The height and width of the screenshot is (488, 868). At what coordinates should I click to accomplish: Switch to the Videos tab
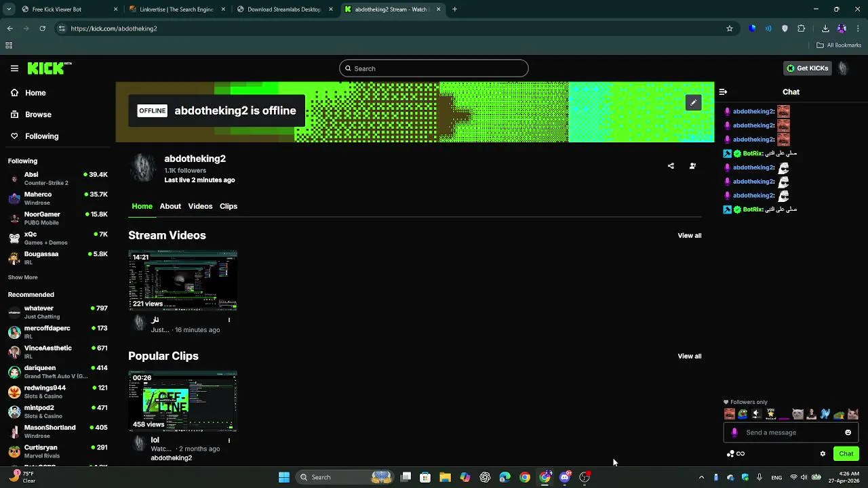click(x=200, y=206)
